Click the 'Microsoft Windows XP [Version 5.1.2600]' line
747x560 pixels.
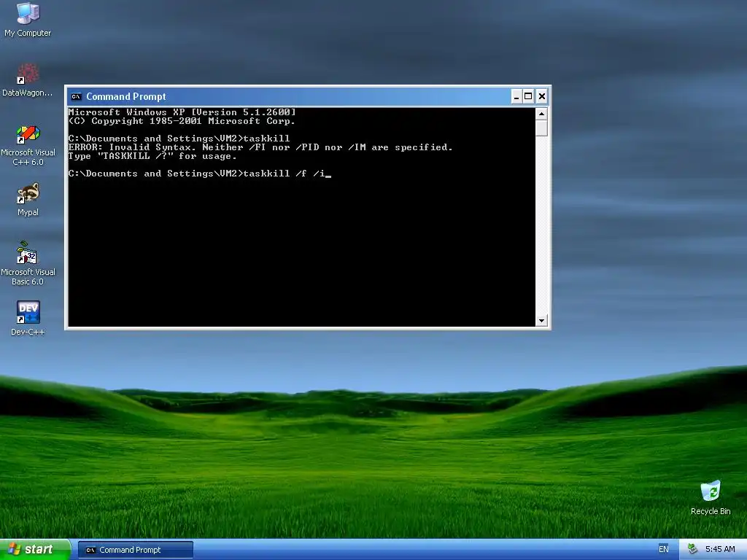point(182,112)
